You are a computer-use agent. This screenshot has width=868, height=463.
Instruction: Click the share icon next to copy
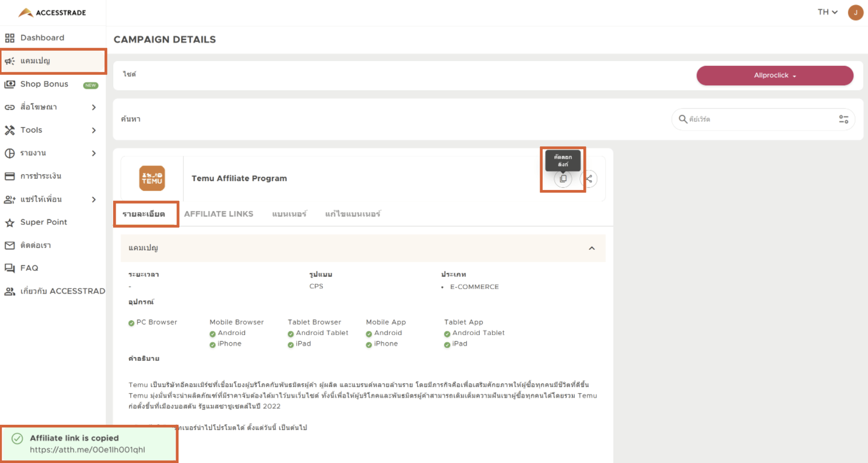(x=588, y=178)
